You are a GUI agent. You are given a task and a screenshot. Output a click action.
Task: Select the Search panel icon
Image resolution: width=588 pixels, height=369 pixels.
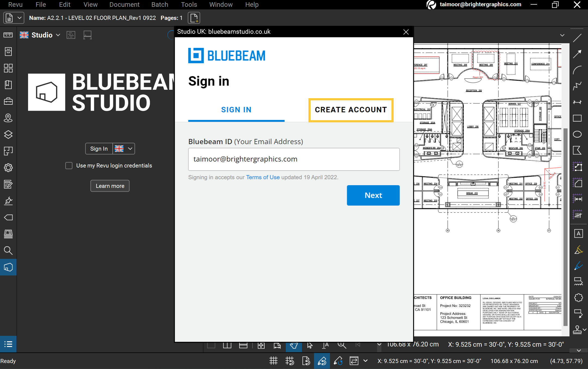click(x=8, y=250)
